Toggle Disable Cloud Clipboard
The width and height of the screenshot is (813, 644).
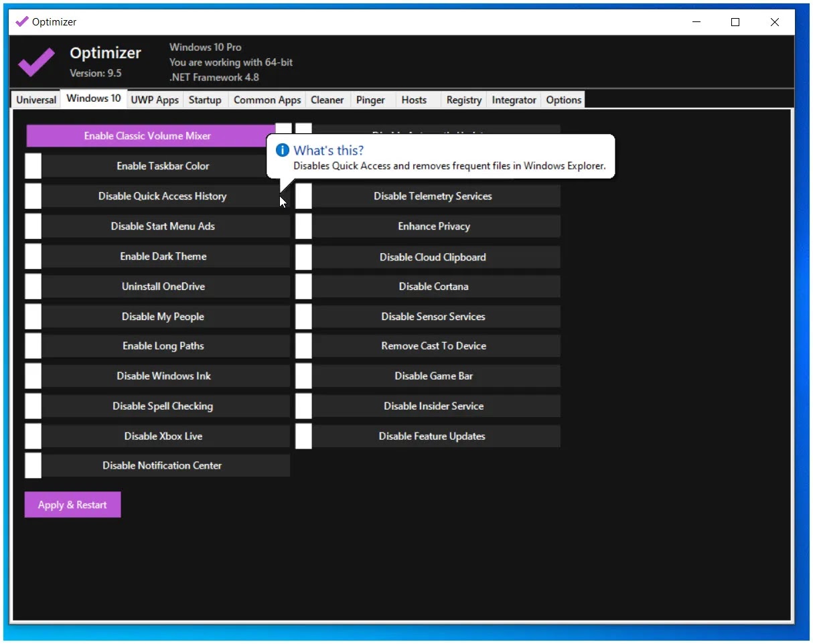[x=428, y=257]
